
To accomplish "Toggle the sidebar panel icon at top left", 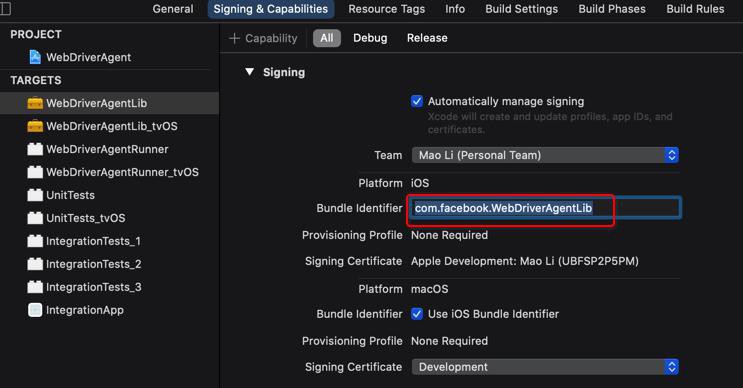I will pos(6,9).
